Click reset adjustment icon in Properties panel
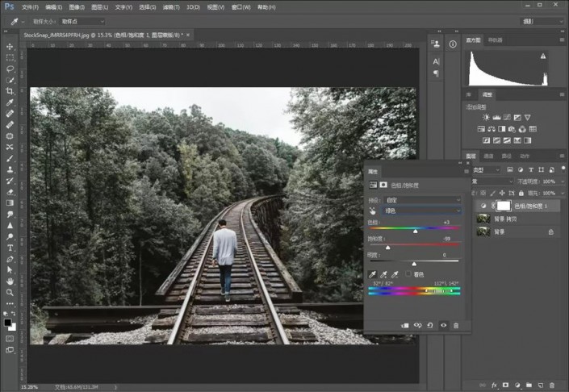Image resolution: width=569 pixels, height=392 pixels. [430, 325]
